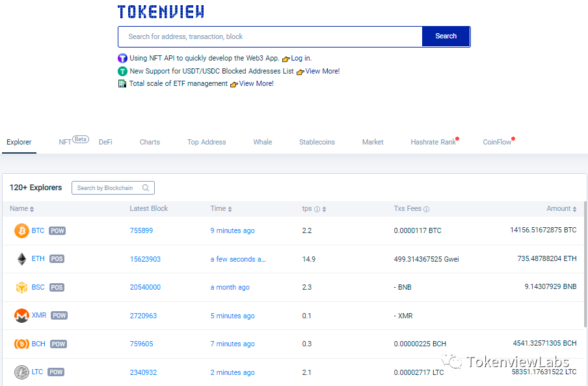
Task: Open the Market tab
Action: (x=373, y=142)
